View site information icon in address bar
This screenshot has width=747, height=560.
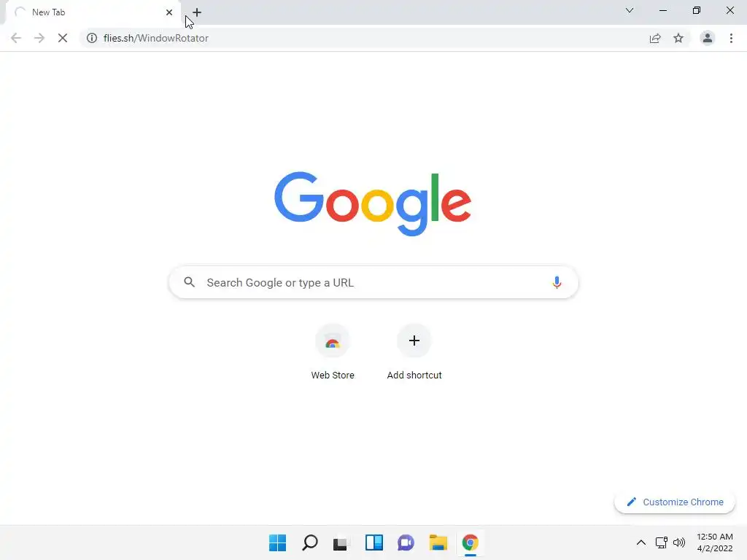(x=92, y=38)
